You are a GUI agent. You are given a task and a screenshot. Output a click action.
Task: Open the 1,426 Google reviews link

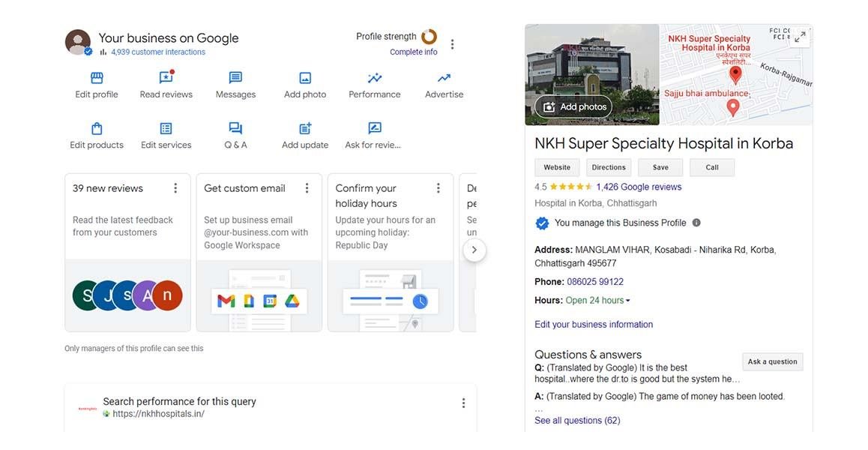[x=639, y=187]
